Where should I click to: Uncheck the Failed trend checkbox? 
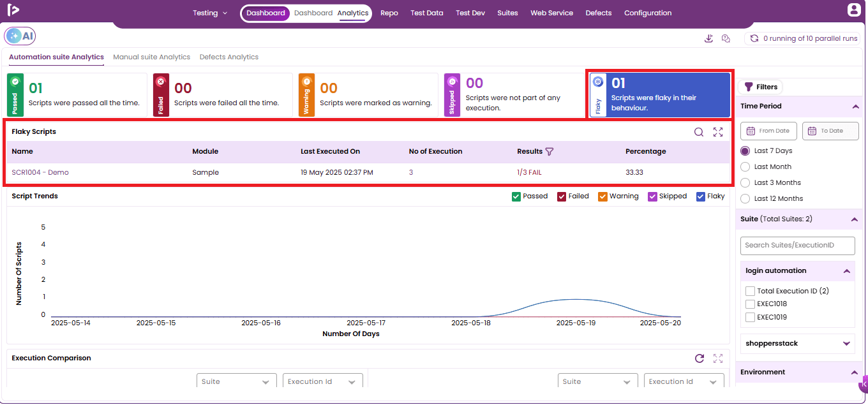(562, 196)
